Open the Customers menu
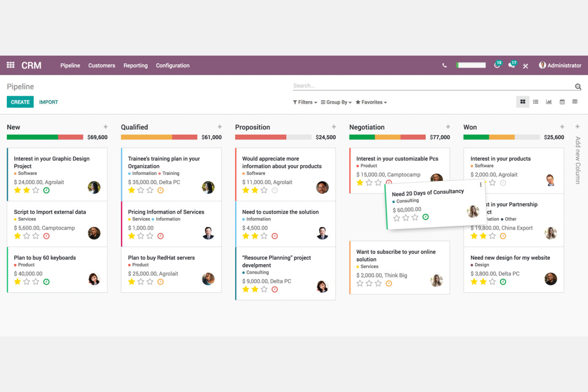 tap(102, 65)
